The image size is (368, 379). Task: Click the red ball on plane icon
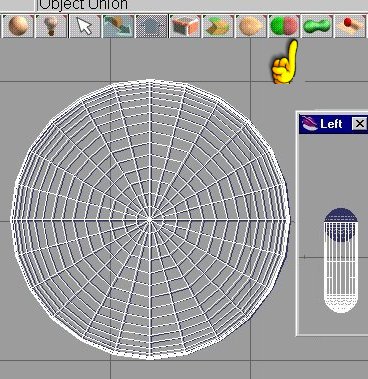[350, 26]
